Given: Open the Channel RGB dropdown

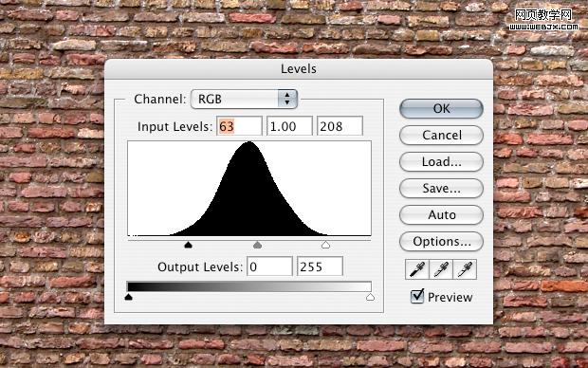Looking at the screenshot, I should [x=244, y=99].
